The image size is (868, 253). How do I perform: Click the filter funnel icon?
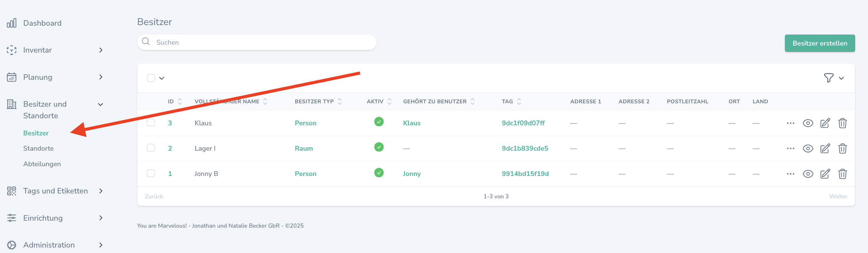(x=828, y=78)
